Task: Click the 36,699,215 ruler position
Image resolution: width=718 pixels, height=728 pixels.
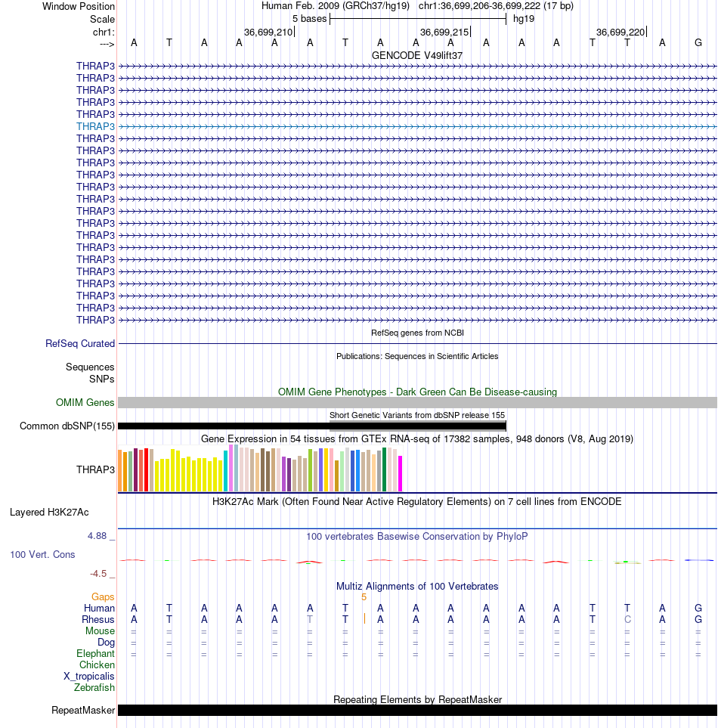Action: (444, 32)
